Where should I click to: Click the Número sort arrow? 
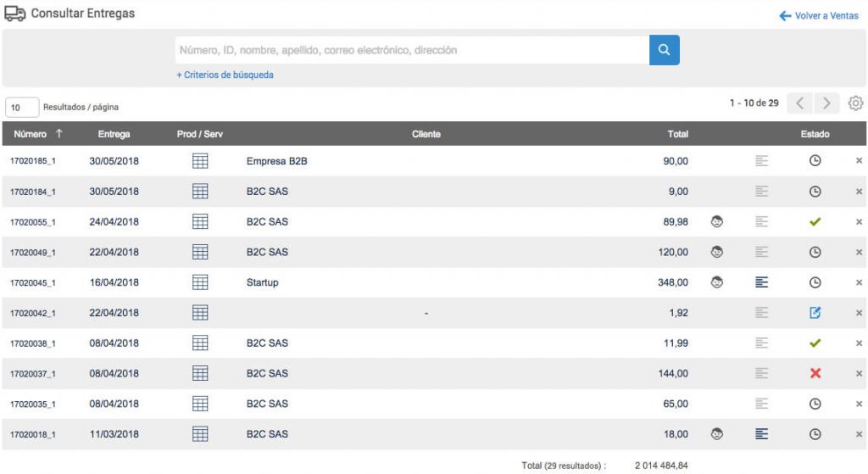coord(59,133)
